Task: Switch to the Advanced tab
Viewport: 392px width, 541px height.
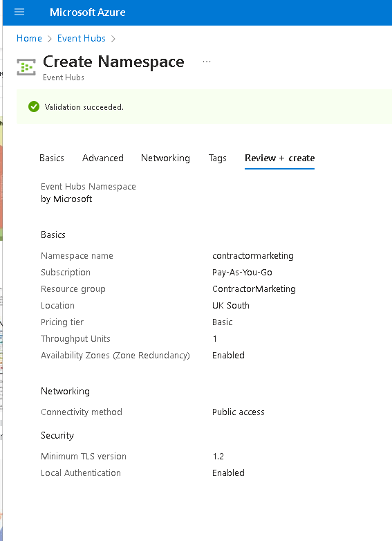Action: [103, 158]
